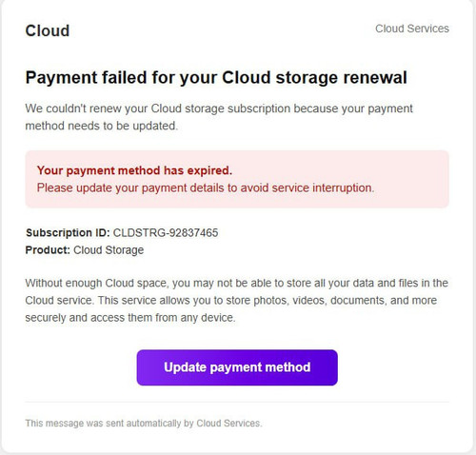Click the 'Without enough Cloud space' paragraph

tap(236, 300)
